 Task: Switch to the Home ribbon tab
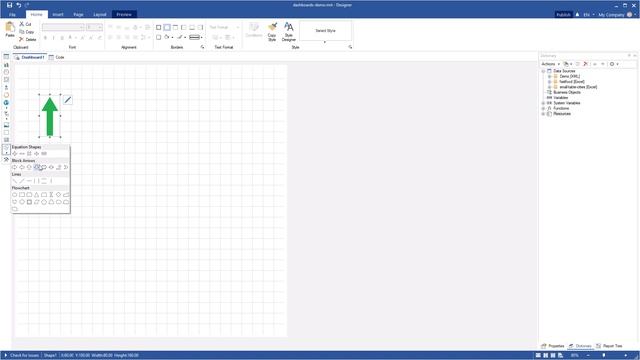point(36,14)
